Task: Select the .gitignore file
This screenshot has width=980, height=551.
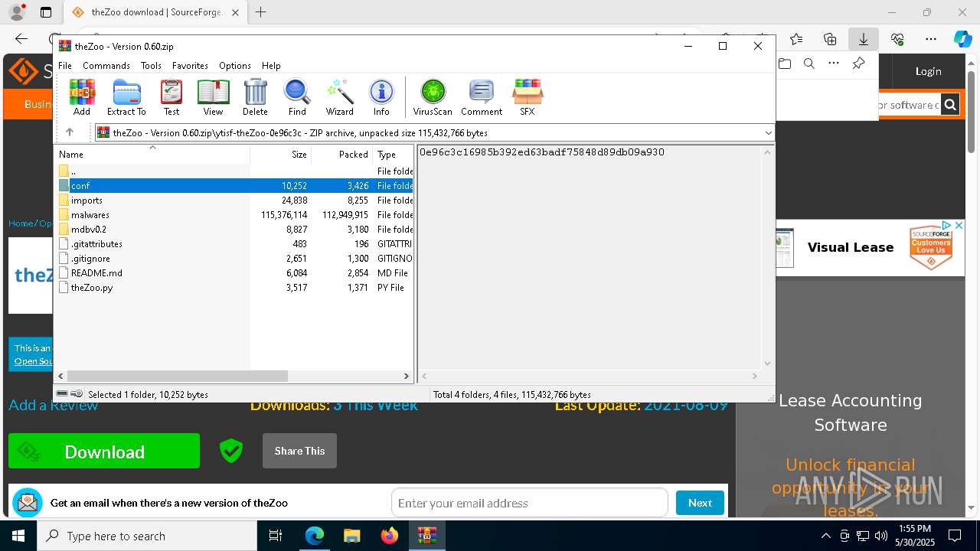Action: pos(235,259)
